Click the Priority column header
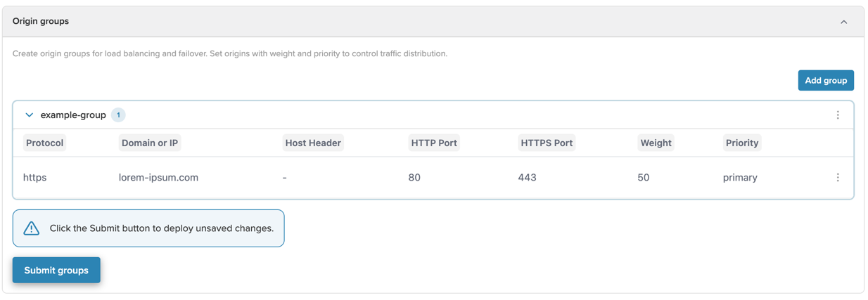 (741, 143)
